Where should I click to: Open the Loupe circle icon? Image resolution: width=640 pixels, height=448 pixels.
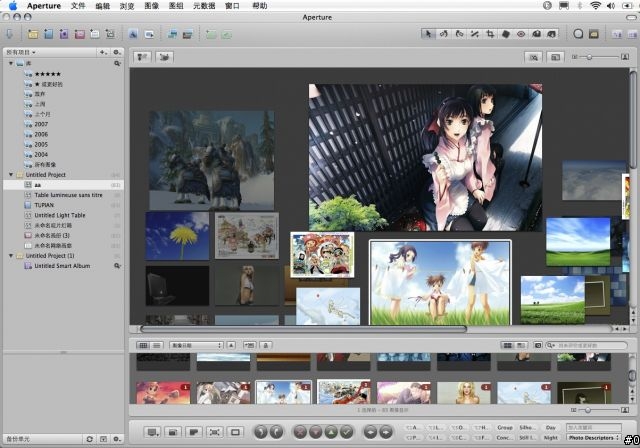578,34
